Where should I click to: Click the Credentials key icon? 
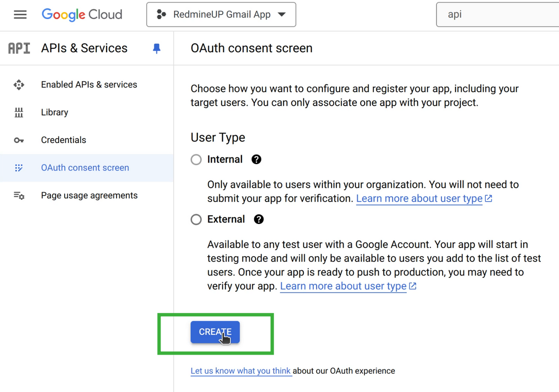[19, 140]
